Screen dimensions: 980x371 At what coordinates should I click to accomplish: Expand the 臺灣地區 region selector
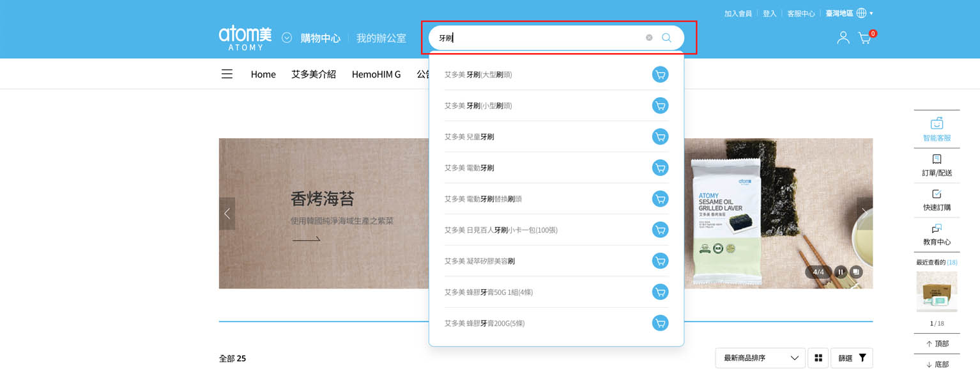[x=850, y=13]
